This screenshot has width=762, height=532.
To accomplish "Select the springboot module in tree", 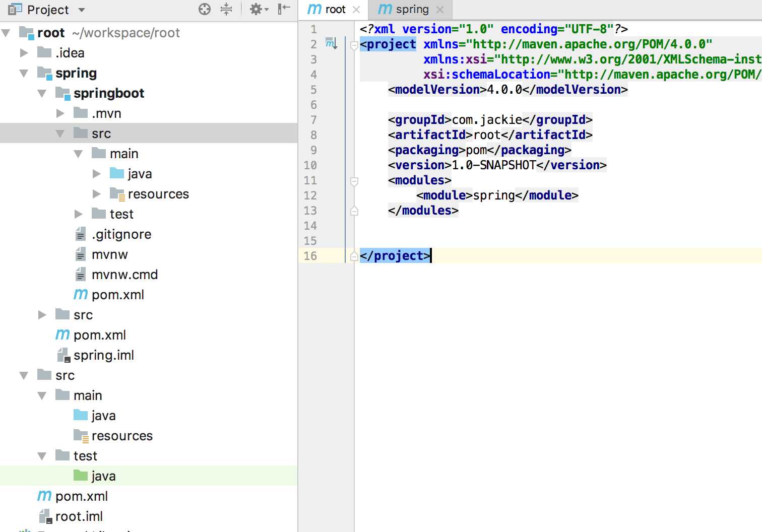I will (x=109, y=93).
